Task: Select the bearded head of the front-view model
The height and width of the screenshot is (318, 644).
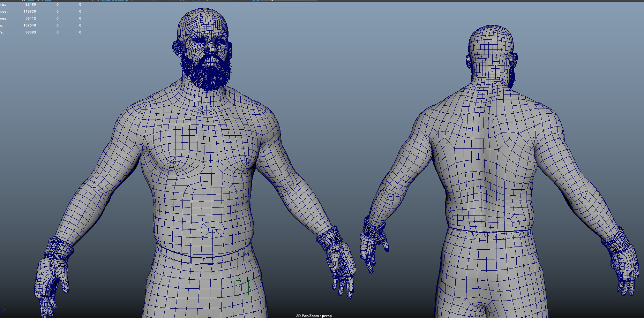Action: 203,49
